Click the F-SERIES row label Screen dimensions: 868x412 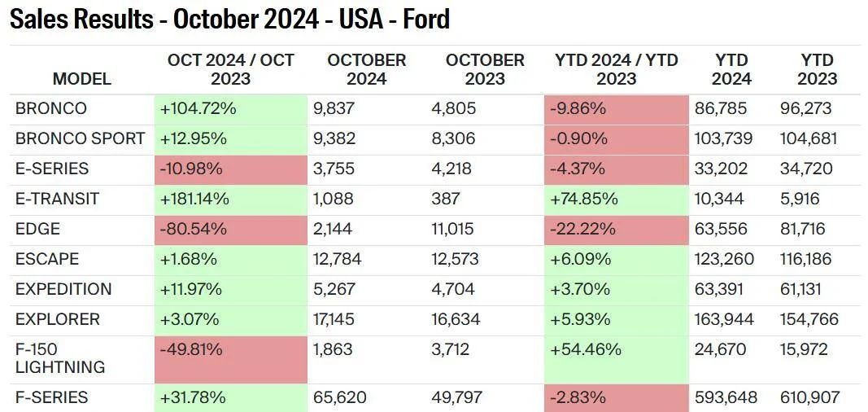click(x=52, y=397)
